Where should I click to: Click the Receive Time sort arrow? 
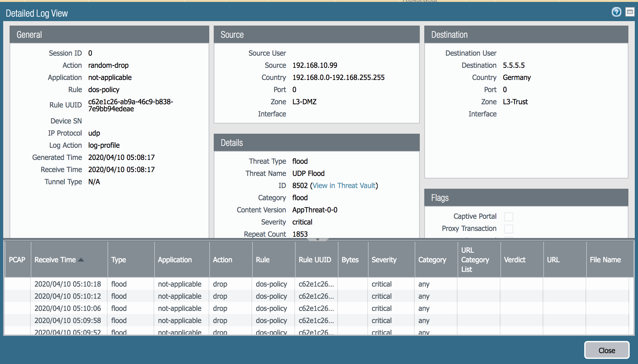coord(81,260)
